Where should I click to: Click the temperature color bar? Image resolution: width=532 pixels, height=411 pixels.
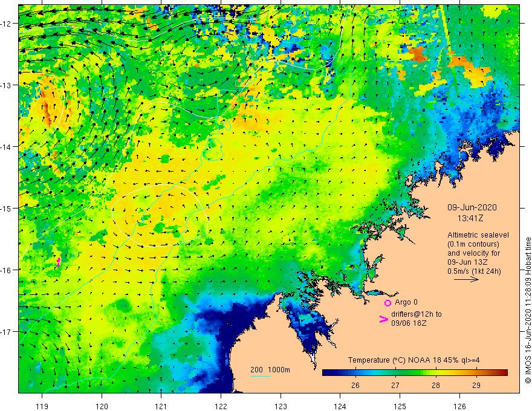tap(415, 373)
